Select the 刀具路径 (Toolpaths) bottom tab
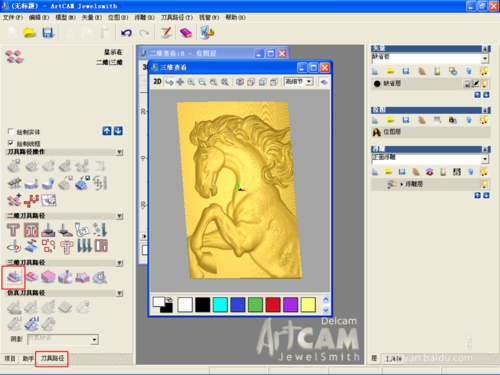Image resolution: width=500 pixels, height=375 pixels. click(x=52, y=358)
